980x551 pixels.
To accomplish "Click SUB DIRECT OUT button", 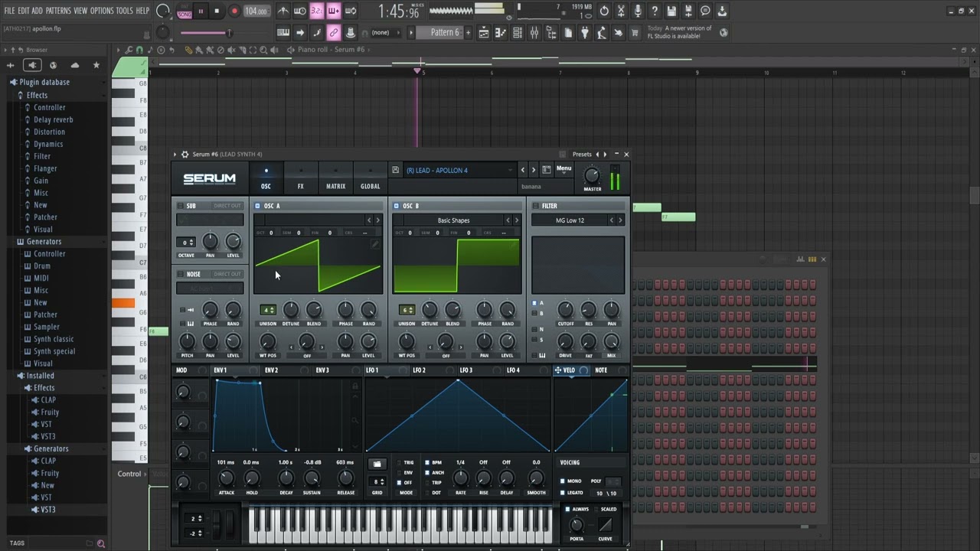I will pos(227,206).
